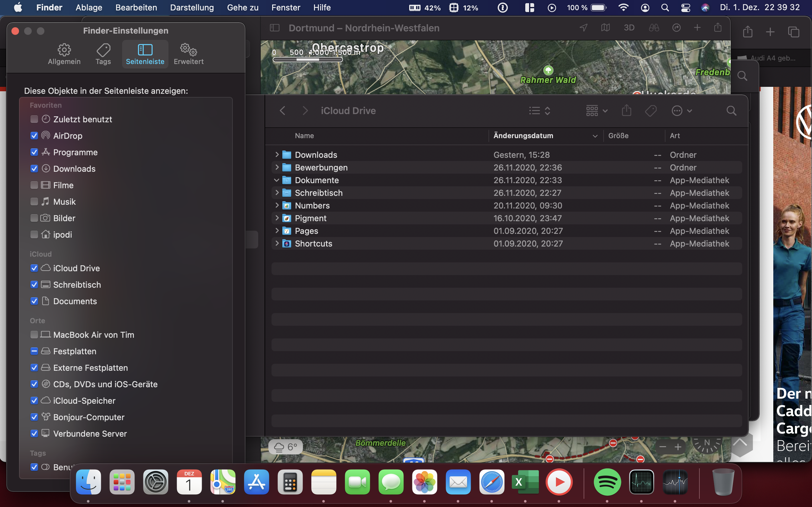Go back with the Finder back arrow

point(283,111)
